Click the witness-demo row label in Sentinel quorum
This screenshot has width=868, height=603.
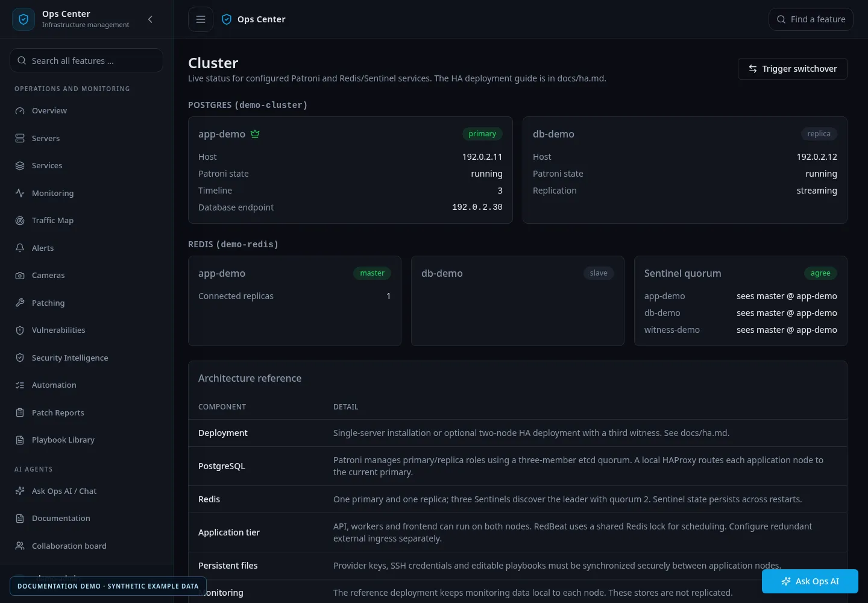coord(672,330)
